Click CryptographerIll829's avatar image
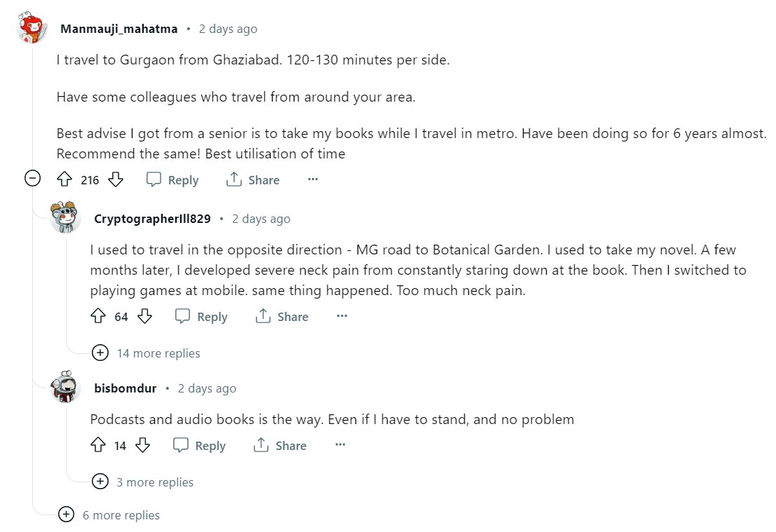The width and height of the screenshot is (776, 532). pyautogui.click(x=66, y=218)
